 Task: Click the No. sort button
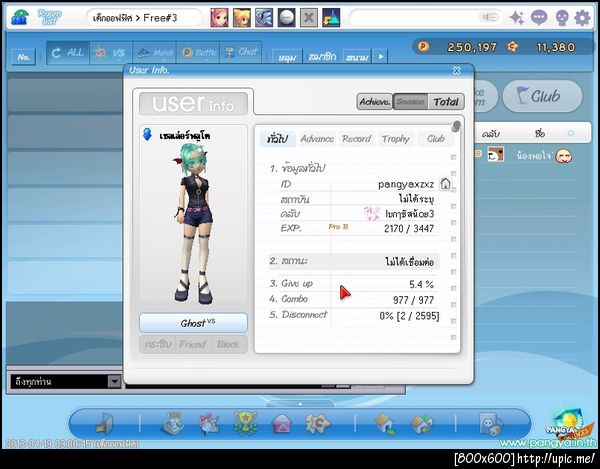coord(23,57)
